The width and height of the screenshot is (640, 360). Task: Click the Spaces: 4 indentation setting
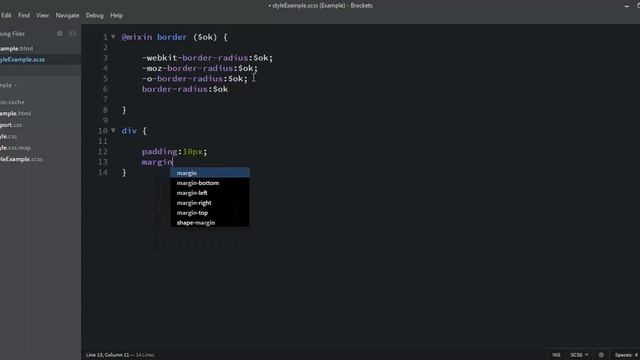pyautogui.click(x=627, y=355)
